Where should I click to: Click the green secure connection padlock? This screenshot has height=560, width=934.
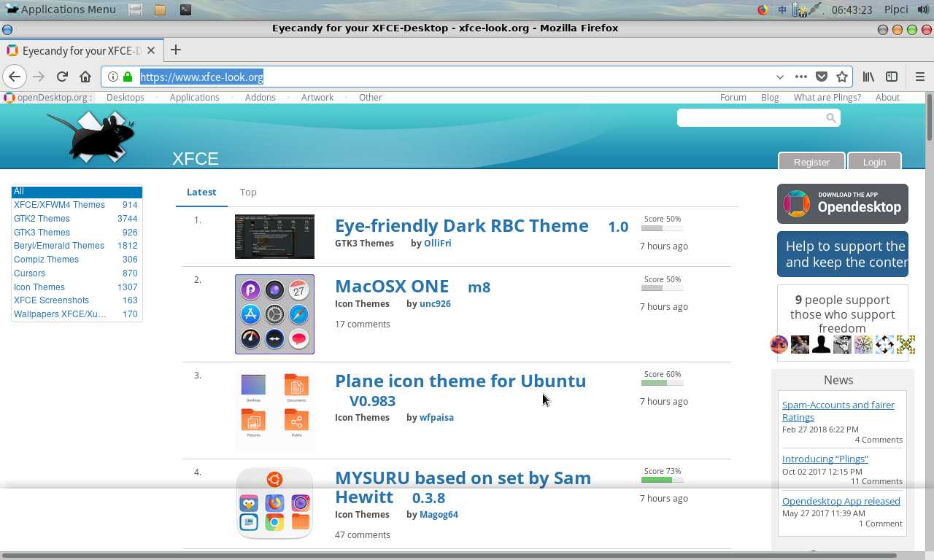point(128,77)
